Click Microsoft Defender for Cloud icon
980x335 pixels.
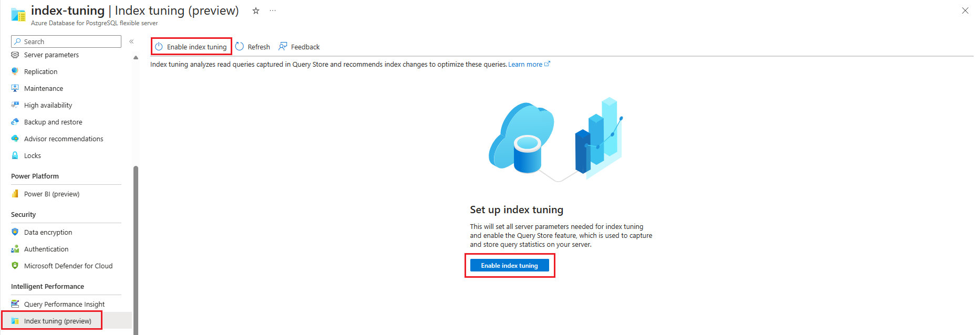[15, 266]
